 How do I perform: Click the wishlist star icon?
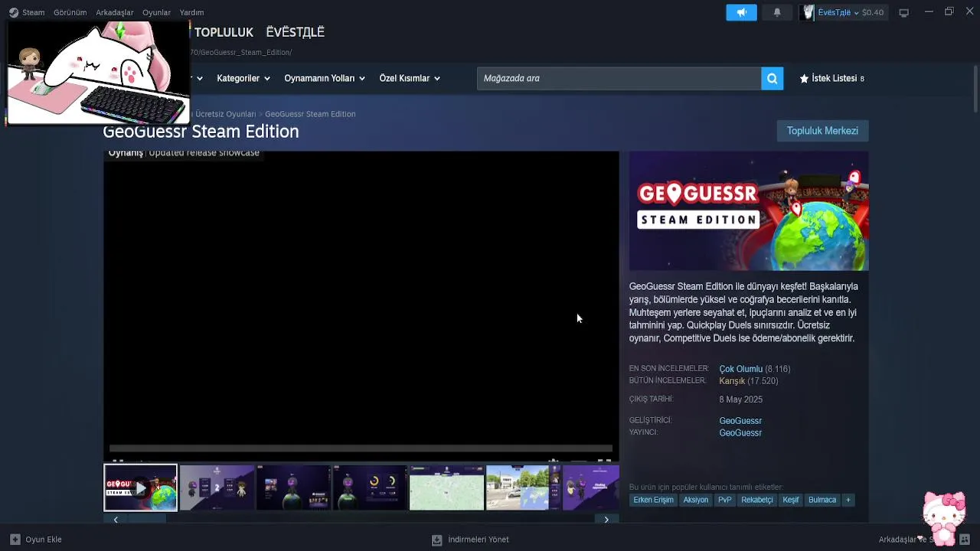pyautogui.click(x=804, y=78)
